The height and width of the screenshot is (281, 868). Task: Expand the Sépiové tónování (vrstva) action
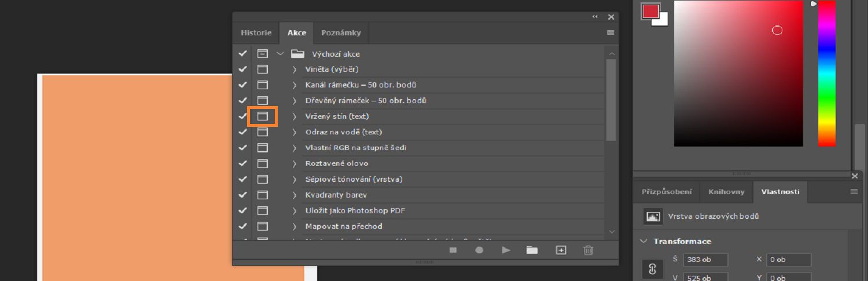pyautogui.click(x=295, y=179)
